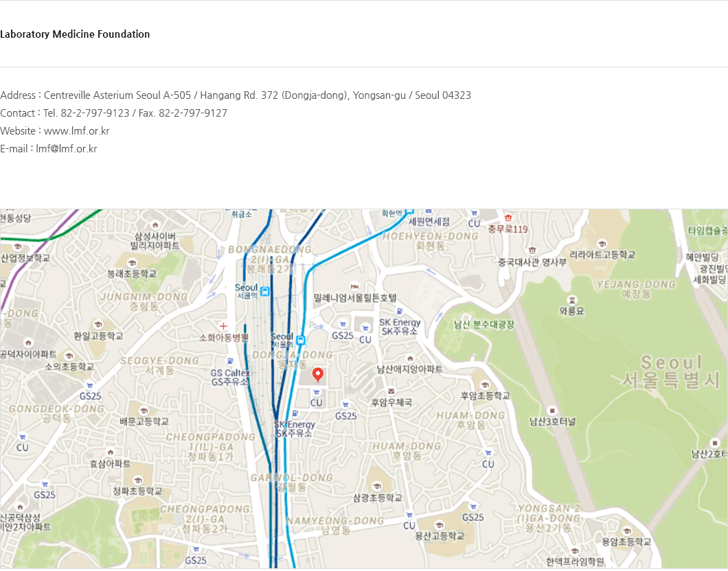Click the HOEHYEON-DONG district label
This screenshot has width=728, height=571.
coord(431,241)
